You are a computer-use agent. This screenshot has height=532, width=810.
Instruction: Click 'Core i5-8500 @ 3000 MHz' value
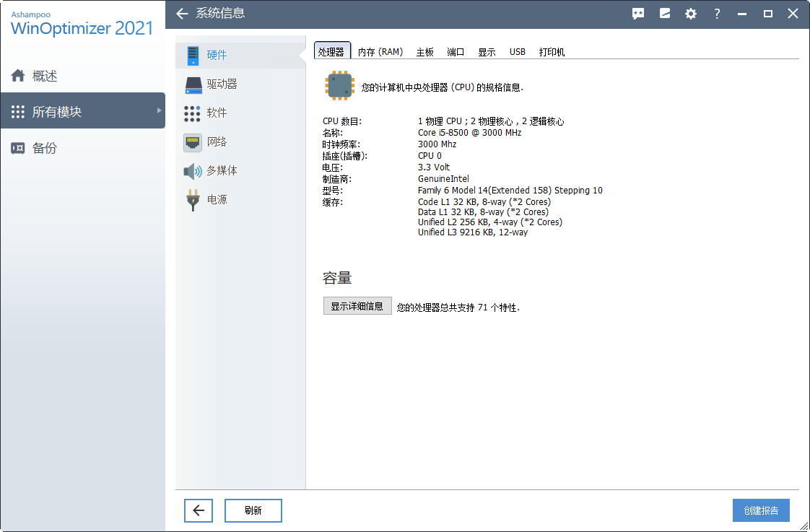coord(469,133)
